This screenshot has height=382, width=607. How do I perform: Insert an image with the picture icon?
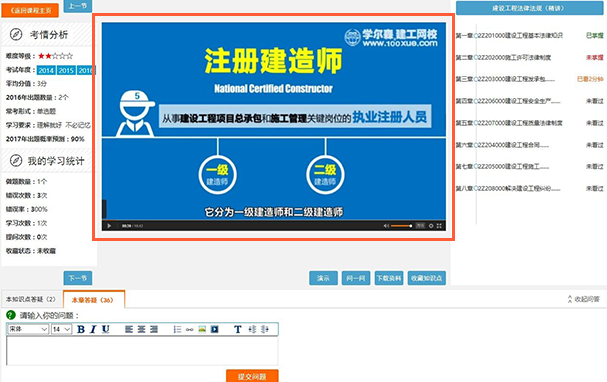202,329
